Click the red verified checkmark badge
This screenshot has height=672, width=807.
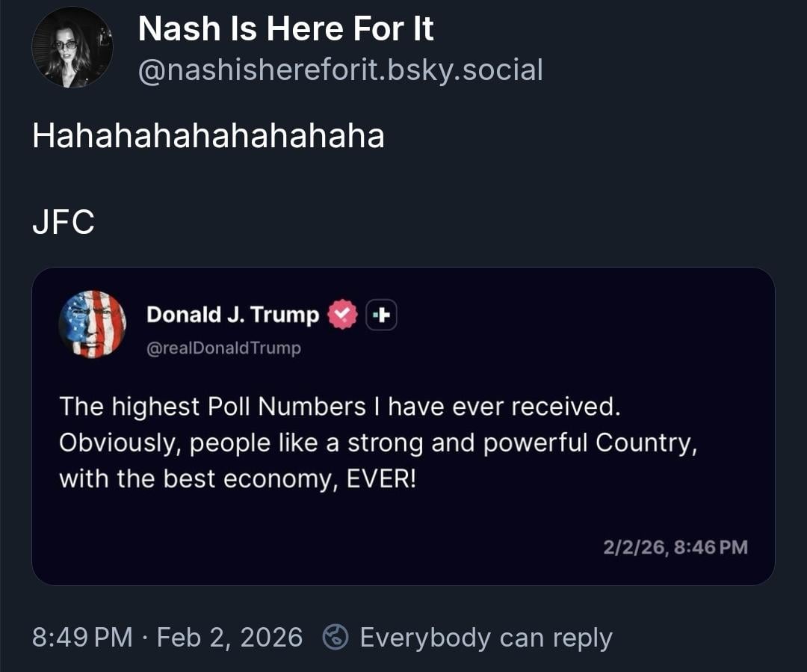343,315
